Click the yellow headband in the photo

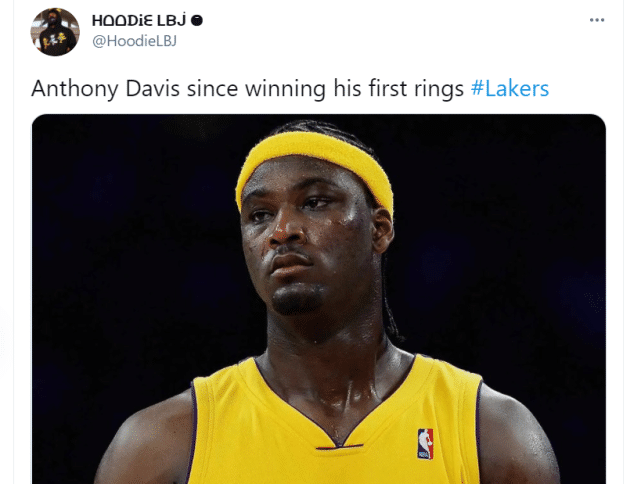[314, 166]
